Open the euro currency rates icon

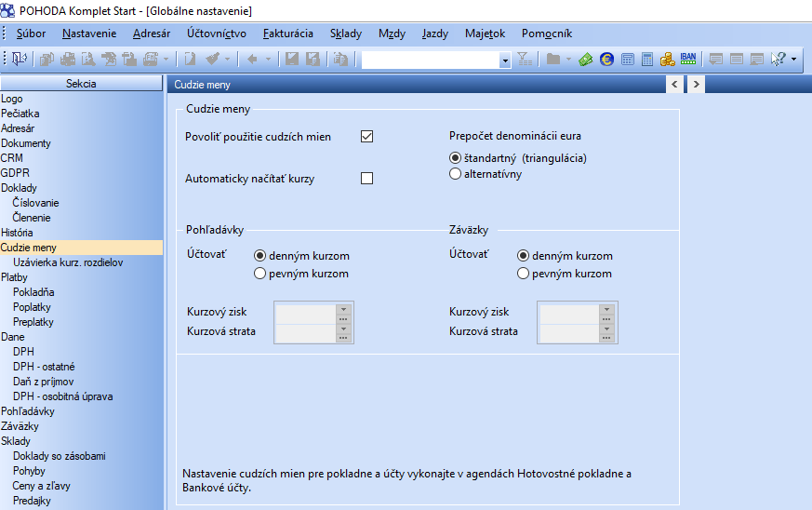click(x=606, y=59)
